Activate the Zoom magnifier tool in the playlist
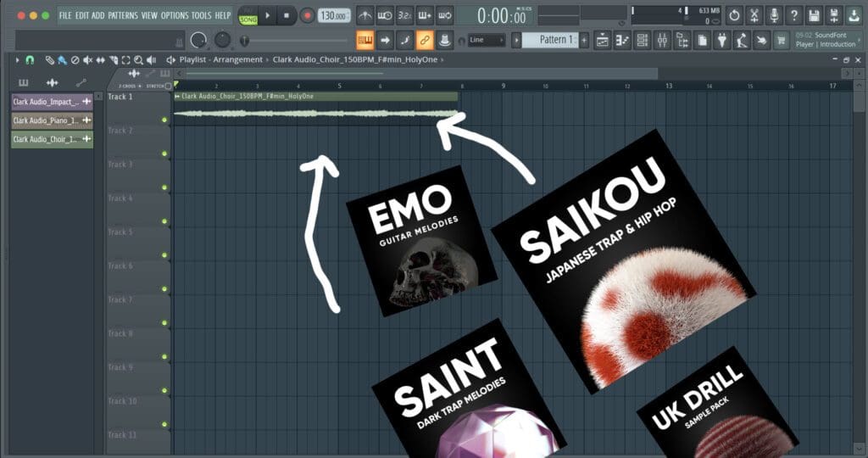The width and height of the screenshot is (868, 458). pyautogui.click(x=138, y=60)
